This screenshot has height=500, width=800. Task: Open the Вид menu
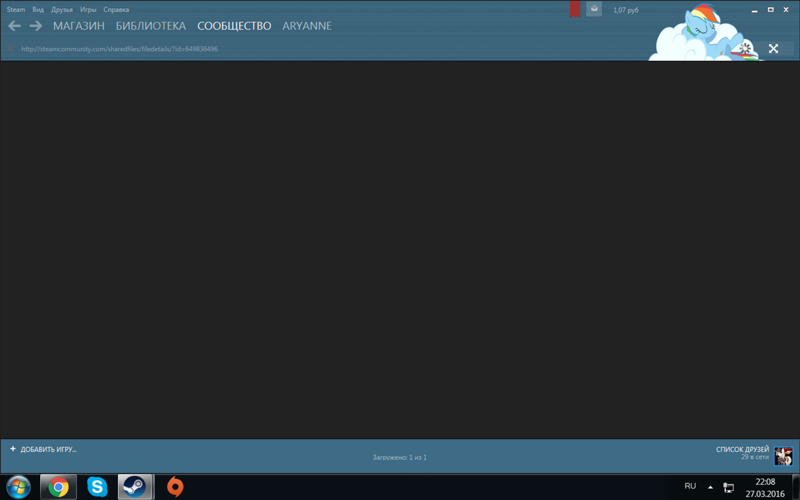click(38, 9)
